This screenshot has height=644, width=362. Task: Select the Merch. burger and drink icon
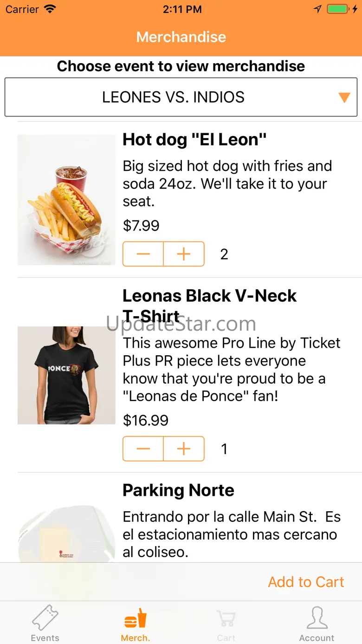click(136, 618)
